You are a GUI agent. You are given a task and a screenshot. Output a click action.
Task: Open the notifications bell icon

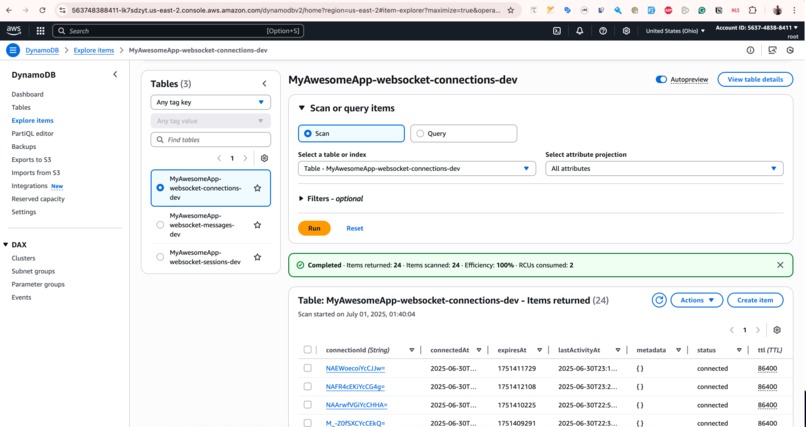click(x=580, y=31)
